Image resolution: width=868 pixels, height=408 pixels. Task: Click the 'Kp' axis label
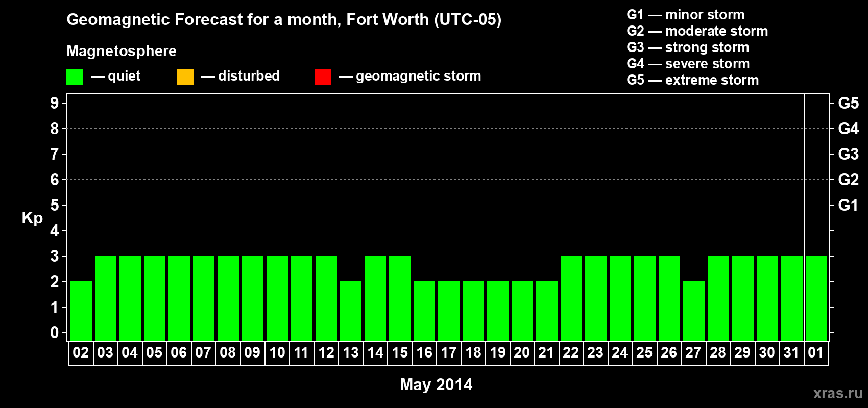coord(32,218)
